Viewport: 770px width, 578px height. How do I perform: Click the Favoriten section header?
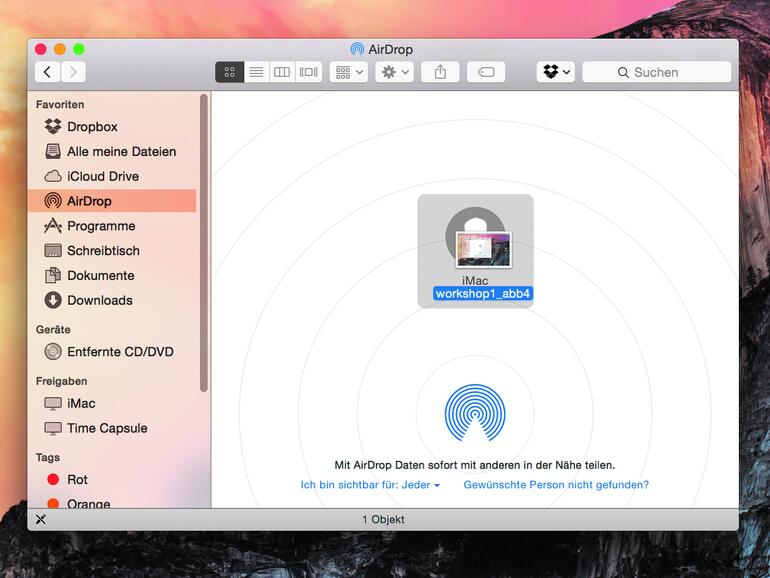pyautogui.click(x=60, y=104)
